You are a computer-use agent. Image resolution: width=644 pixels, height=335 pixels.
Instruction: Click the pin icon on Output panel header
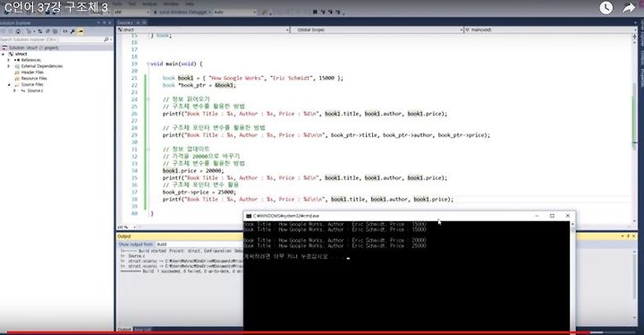pos(628,236)
